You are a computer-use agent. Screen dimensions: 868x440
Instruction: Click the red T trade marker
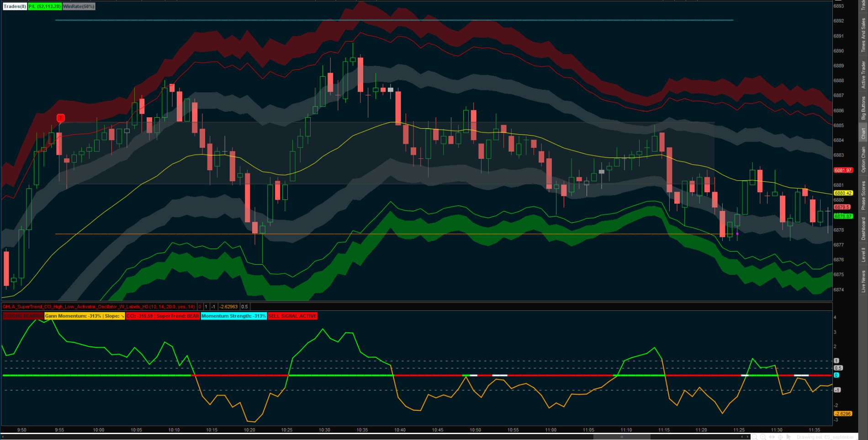60,118
